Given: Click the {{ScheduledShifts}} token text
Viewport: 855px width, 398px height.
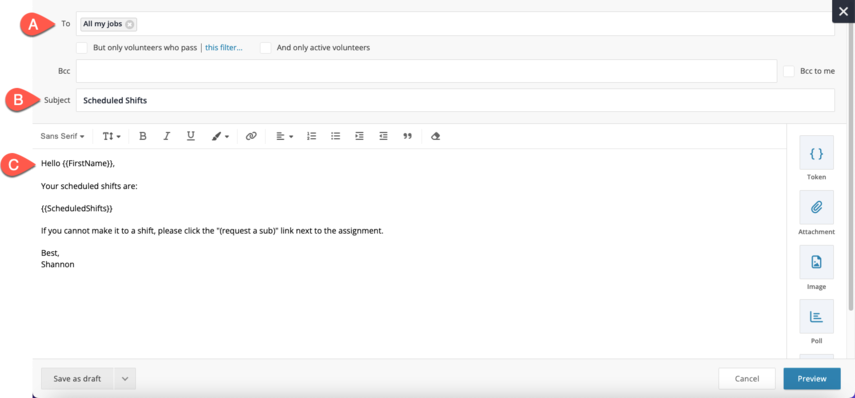Looking at the screenshot, I should (x=77, y=208).
